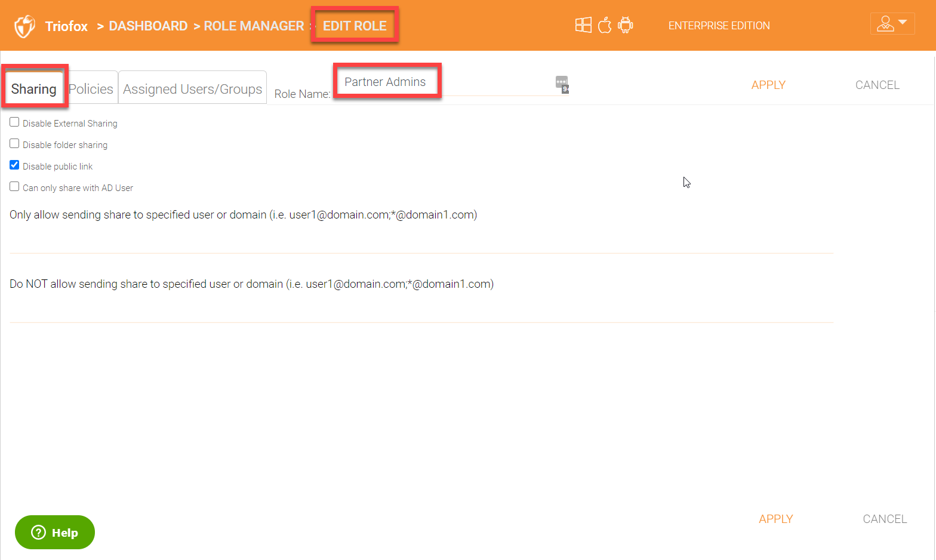Uncheck Disable public link checkbox
This screenshot has height=560, width=936.
14,165
